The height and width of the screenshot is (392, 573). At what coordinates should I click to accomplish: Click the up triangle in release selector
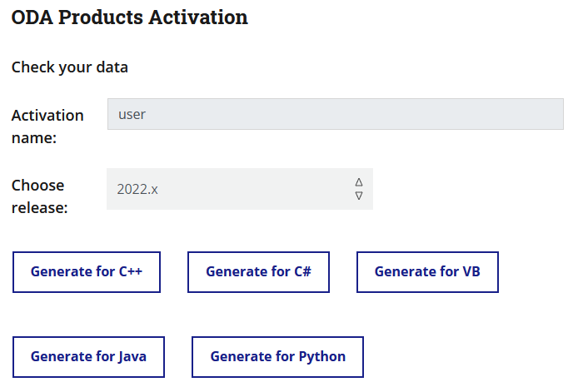click(359, 182)
